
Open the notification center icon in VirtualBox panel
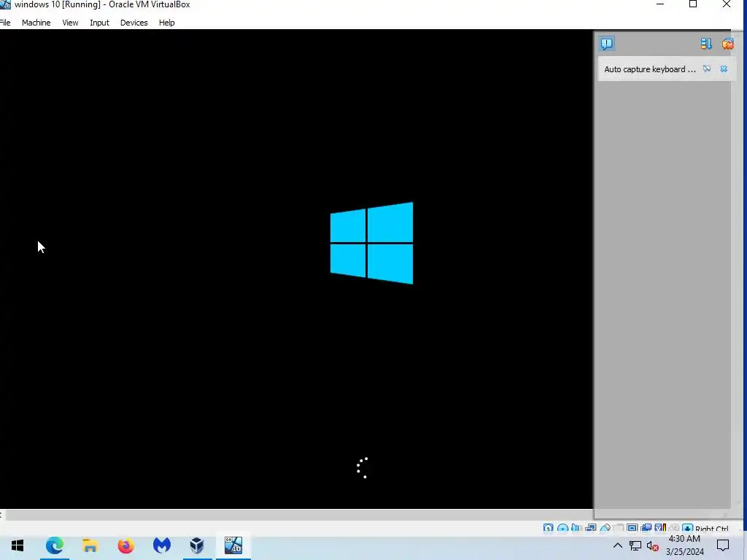[606, 44]
